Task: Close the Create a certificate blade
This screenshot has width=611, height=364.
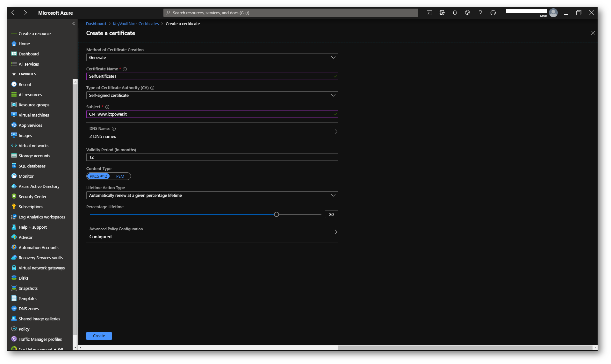Action: (593, 33)
